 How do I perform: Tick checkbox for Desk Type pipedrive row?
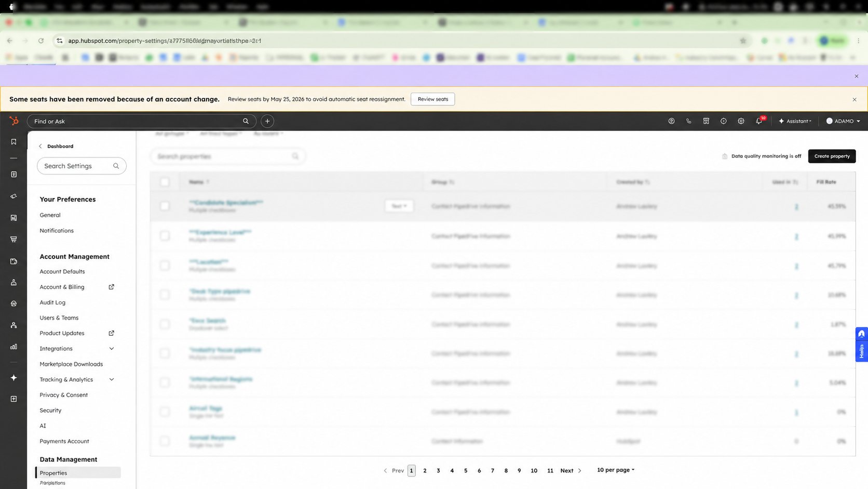click(x=165, y=295)
